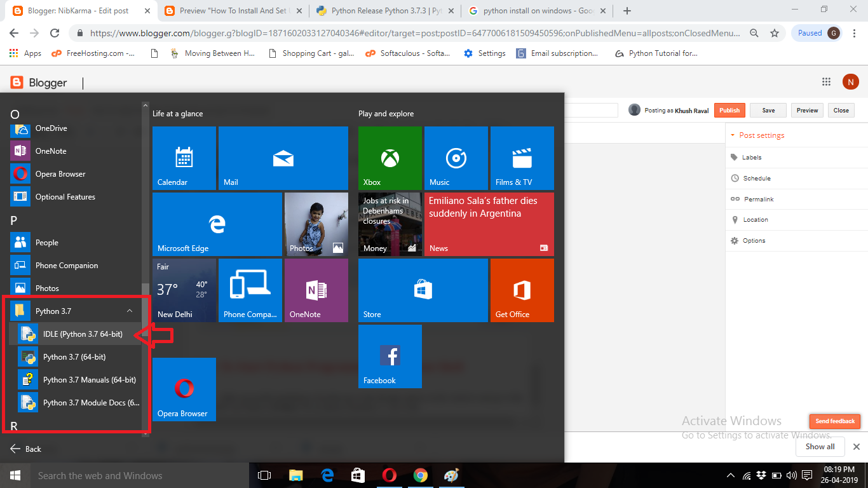
Task: Switch to the Python Release 3.7.3 tab
Action: (x=384, y=11)
